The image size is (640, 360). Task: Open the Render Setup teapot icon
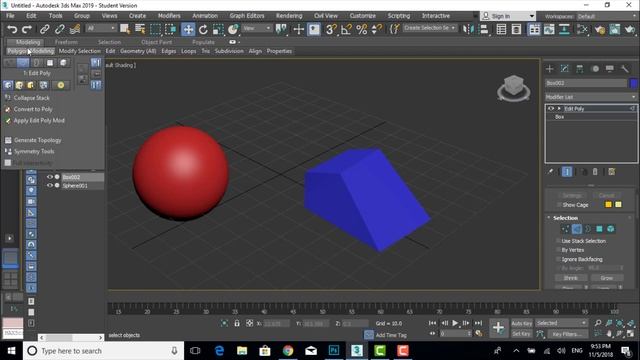600,29
